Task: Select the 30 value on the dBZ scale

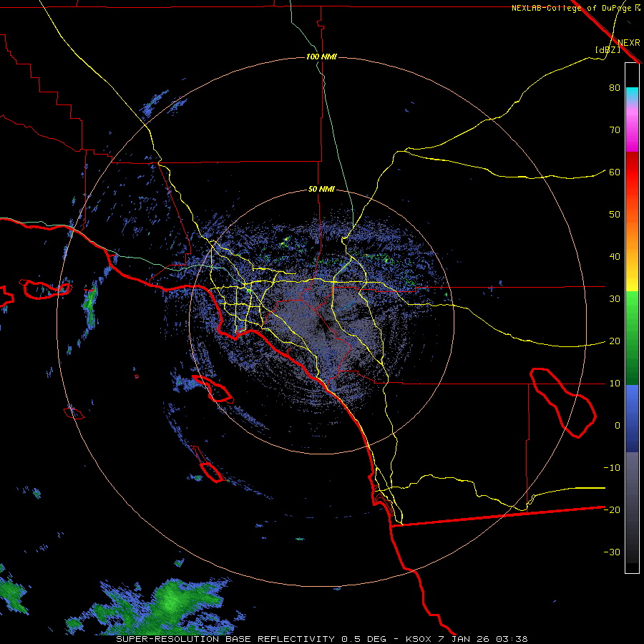Action: pos(615,299)
